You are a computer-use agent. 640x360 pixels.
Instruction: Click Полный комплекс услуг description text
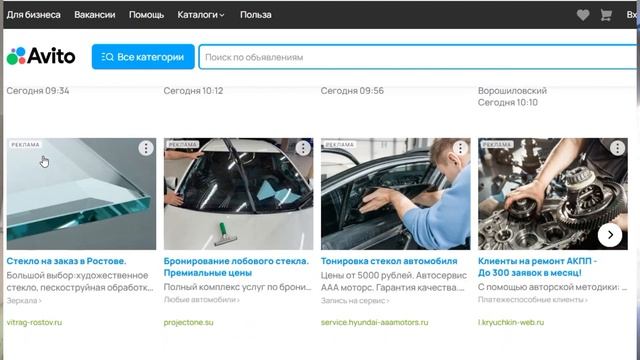[x=238, y=287]
